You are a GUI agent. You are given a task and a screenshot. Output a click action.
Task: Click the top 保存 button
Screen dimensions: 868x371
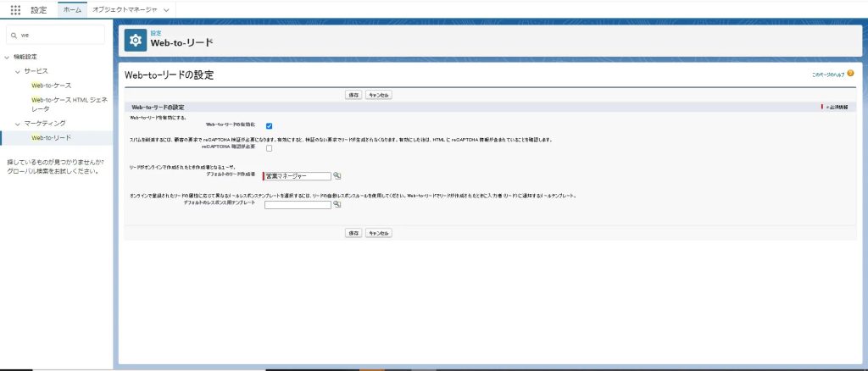pyautogui.click(x=353, y=95)
